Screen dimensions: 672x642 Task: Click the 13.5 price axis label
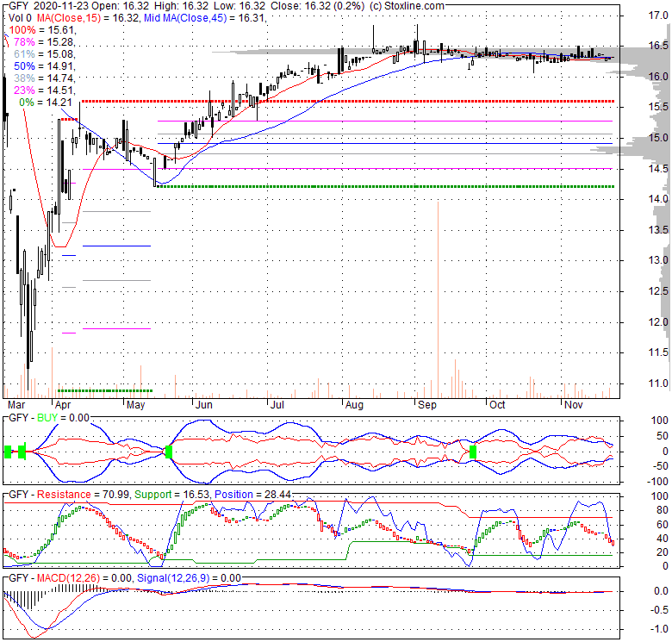click(658, 230)
